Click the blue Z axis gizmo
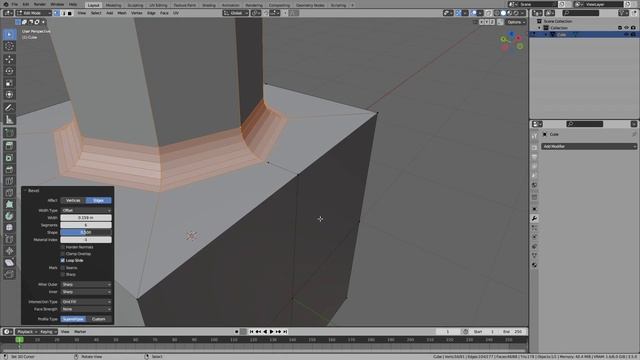Image resolution: width=640 pixels, height=360 pixels. (x=511, y=34)
